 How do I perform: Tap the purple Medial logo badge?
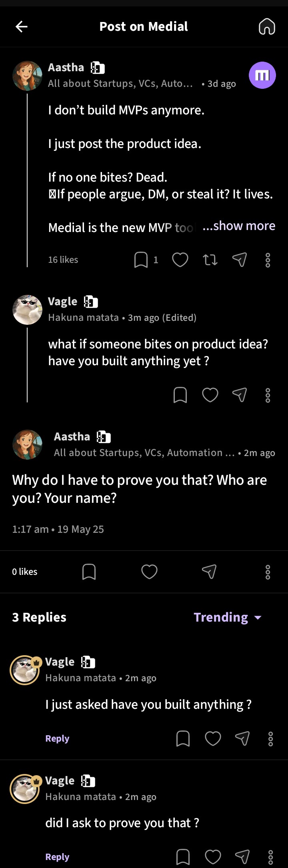point(262,75)
